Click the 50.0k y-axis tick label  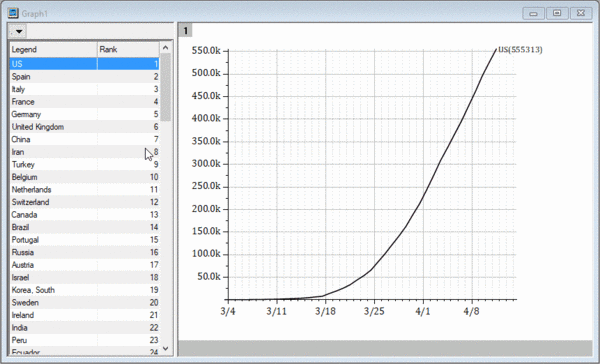[209, 277]
